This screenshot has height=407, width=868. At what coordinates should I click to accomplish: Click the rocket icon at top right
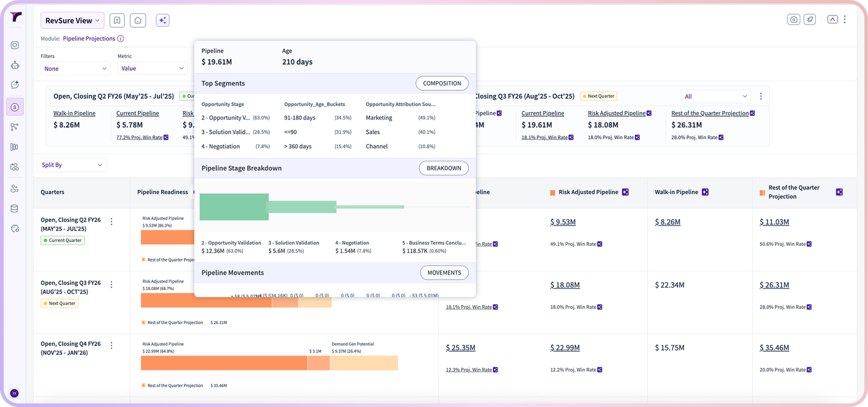[810, 19]
